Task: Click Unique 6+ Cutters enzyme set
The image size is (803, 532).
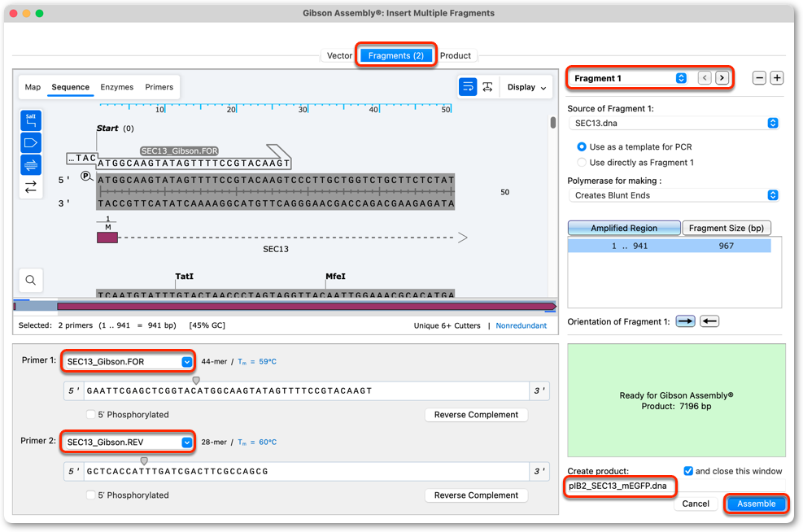Action: (447, 325)
